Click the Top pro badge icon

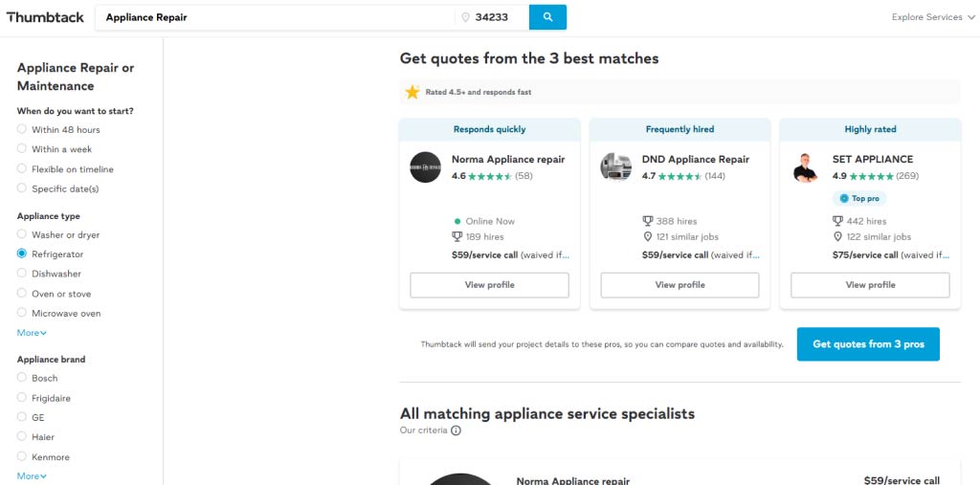(844, 199)
